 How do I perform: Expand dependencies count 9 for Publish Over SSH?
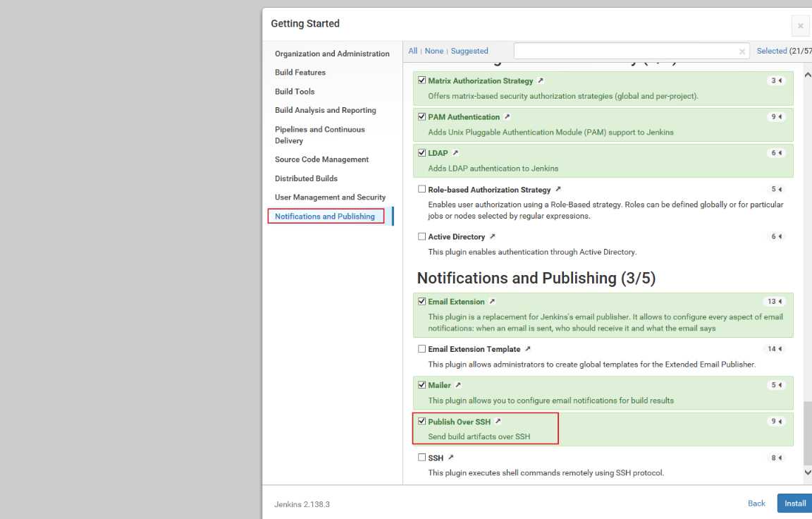pyautogui.click(x=776, y=422)
